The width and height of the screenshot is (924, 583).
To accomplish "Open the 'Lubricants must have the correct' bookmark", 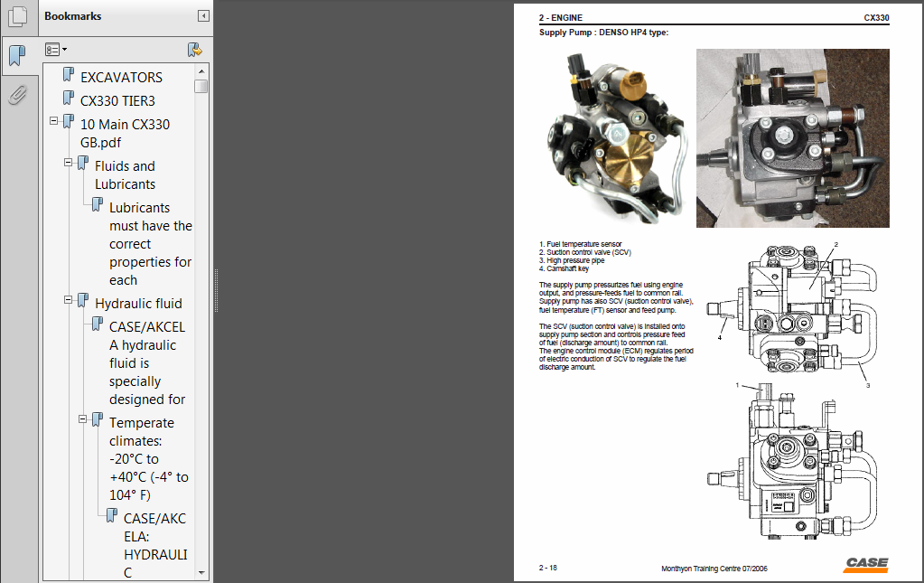I will (151, 243).
